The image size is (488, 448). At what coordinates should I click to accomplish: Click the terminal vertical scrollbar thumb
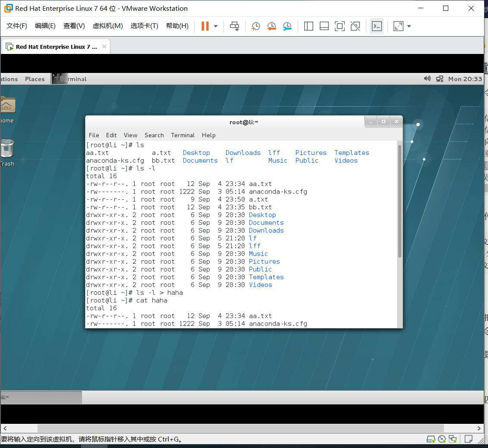point(400,201)
